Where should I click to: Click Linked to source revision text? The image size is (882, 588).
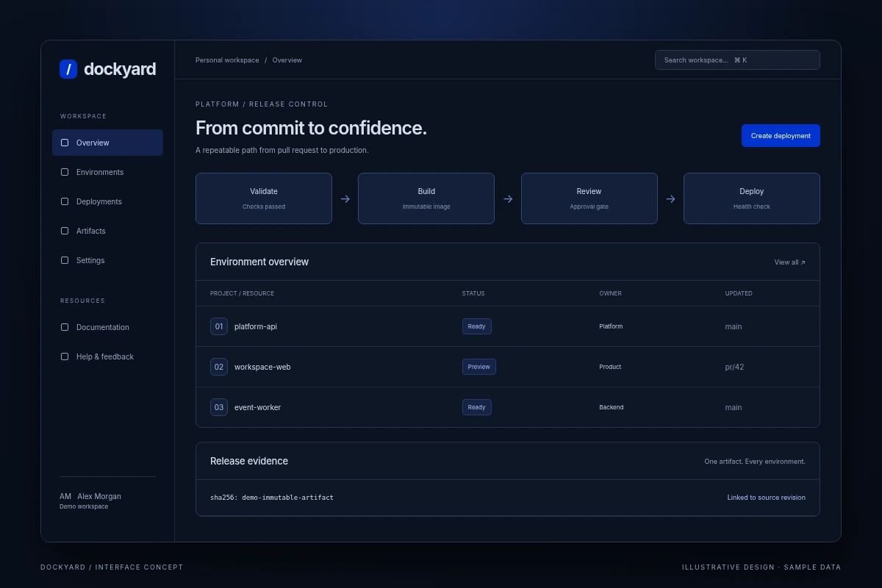point(767,498)
